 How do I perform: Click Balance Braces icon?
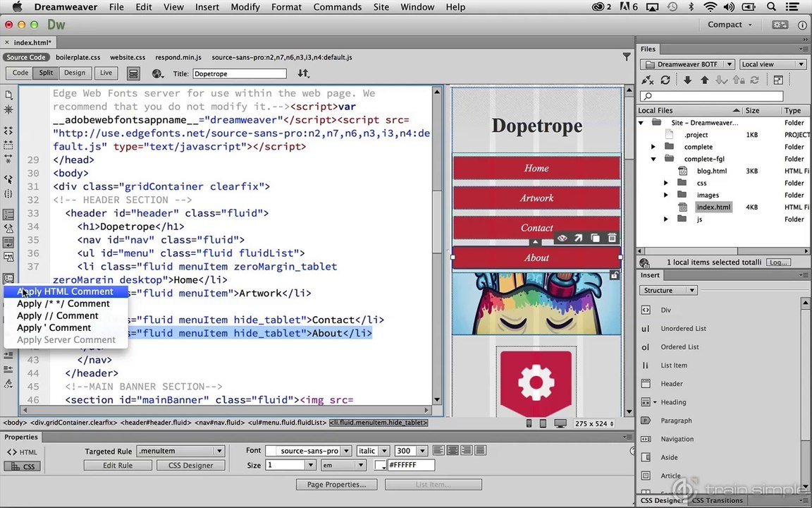coord(8,194)
